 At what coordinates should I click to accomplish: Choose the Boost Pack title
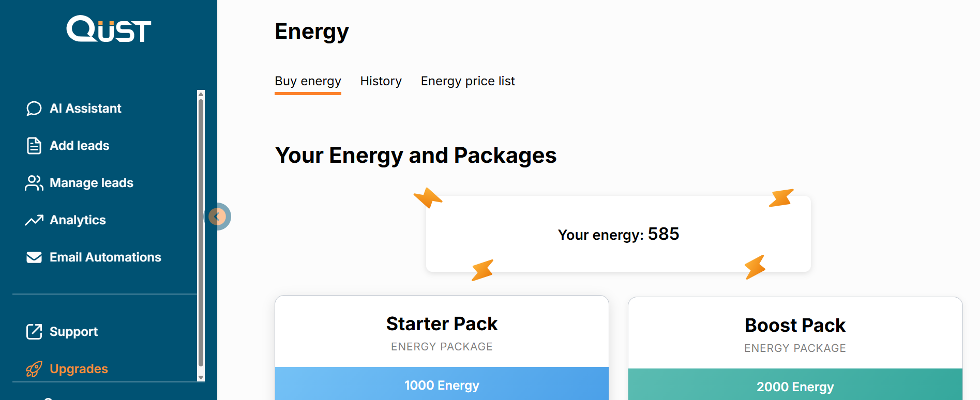[795, 326]
